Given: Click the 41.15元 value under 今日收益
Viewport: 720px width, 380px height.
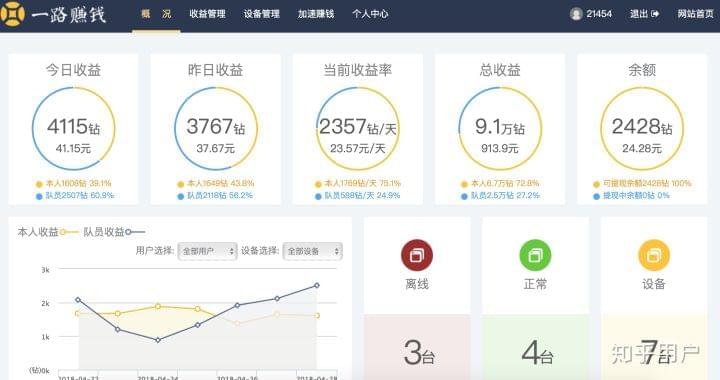Looking at the screenshot, I should tap(73, 148).
